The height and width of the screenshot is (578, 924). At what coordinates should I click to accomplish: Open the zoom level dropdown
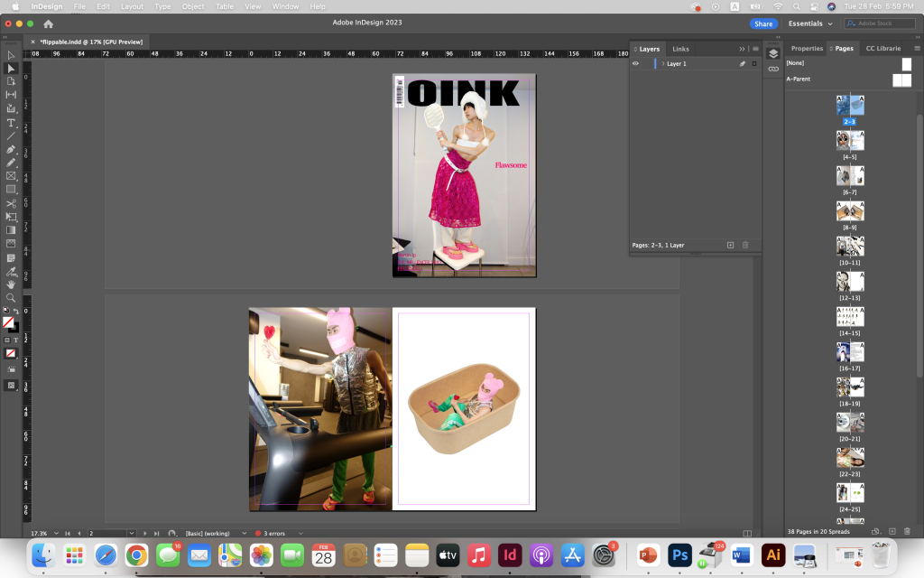tap(56, 533)
